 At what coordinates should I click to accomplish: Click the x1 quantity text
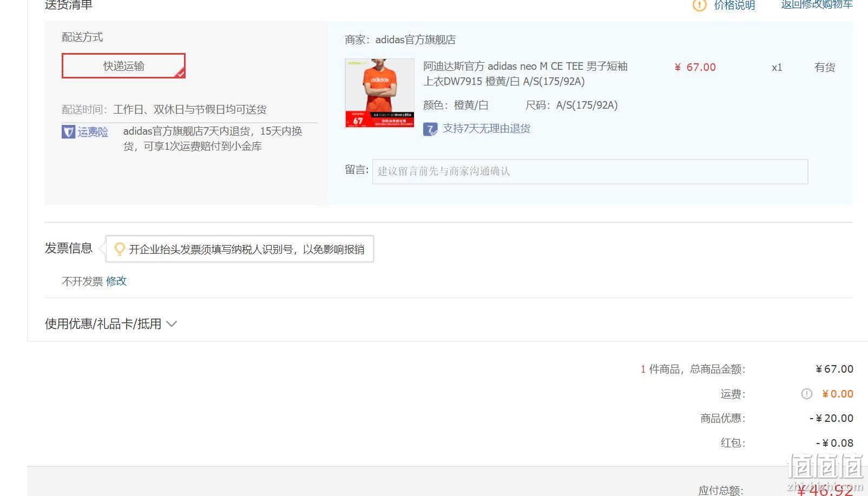pos(777,68)
